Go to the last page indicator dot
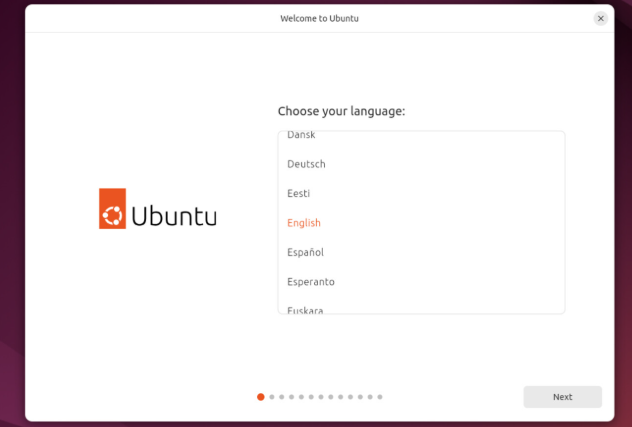 coord(380,397)
